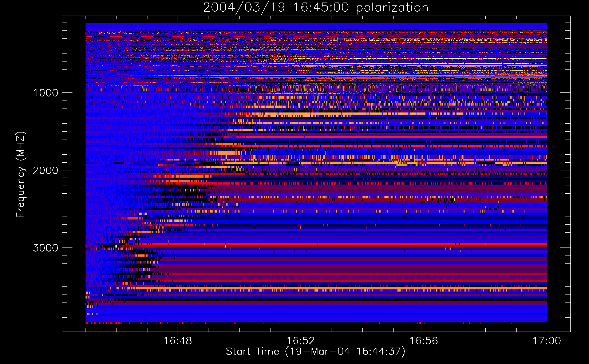
Task: Click the 16:52 time tick label
Action: (x=301, y=341)
